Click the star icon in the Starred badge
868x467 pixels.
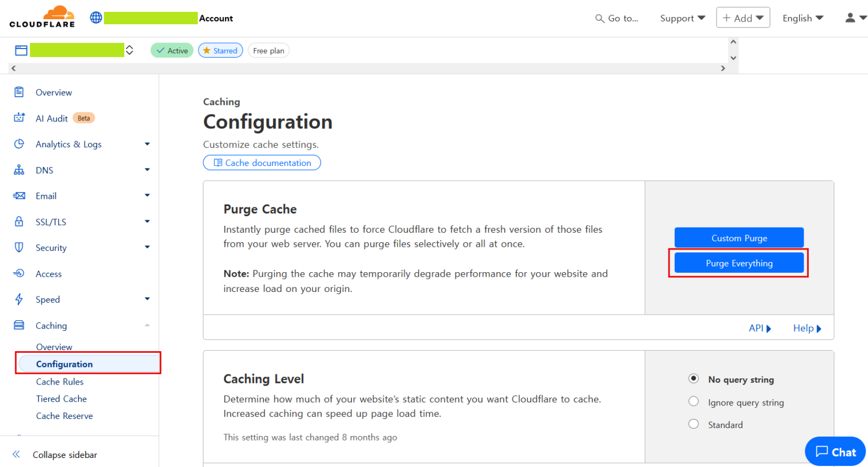coord(207,50)
